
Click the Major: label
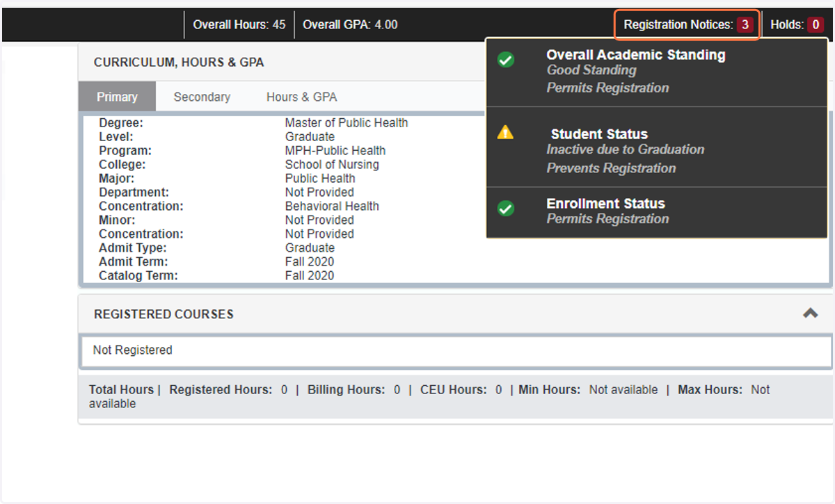[117, 179]
